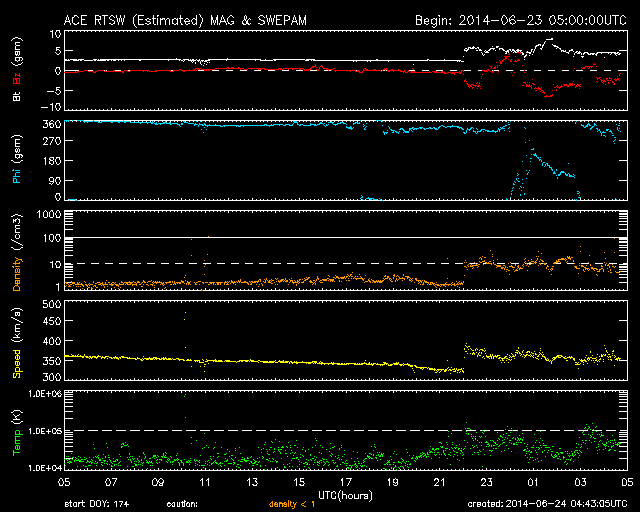Click the blue Phi (gsm) axis label
640x512 pixels.
(x=17, y=163)
